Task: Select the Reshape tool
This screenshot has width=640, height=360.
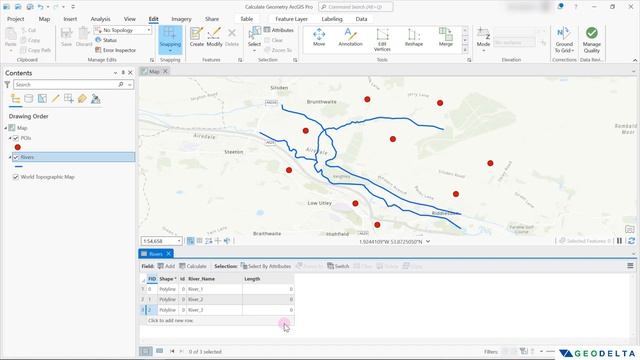Action: [x=414, y=37]
